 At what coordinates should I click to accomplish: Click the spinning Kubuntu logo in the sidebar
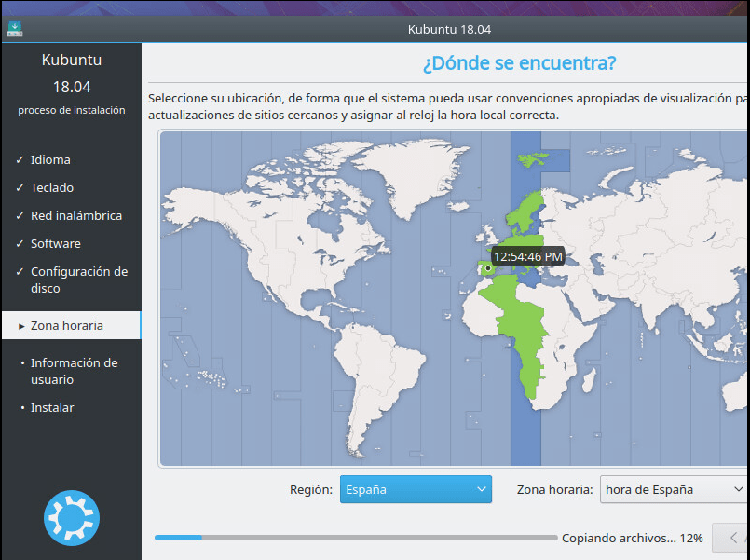click(x=72, y=518)
